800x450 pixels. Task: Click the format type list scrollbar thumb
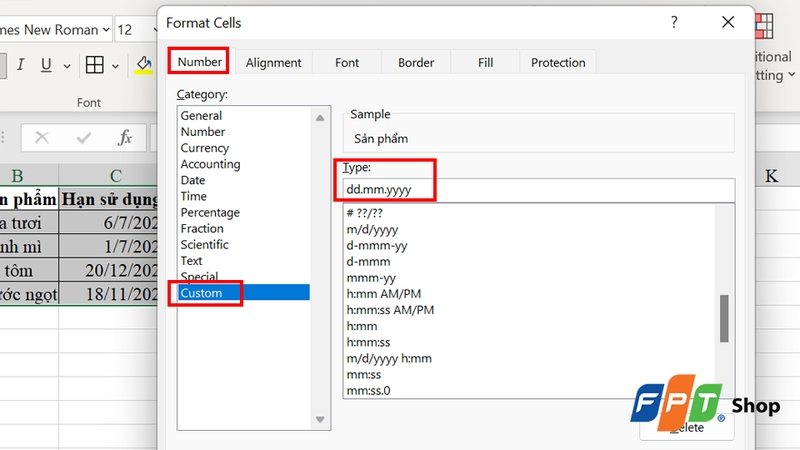(725, 320)
